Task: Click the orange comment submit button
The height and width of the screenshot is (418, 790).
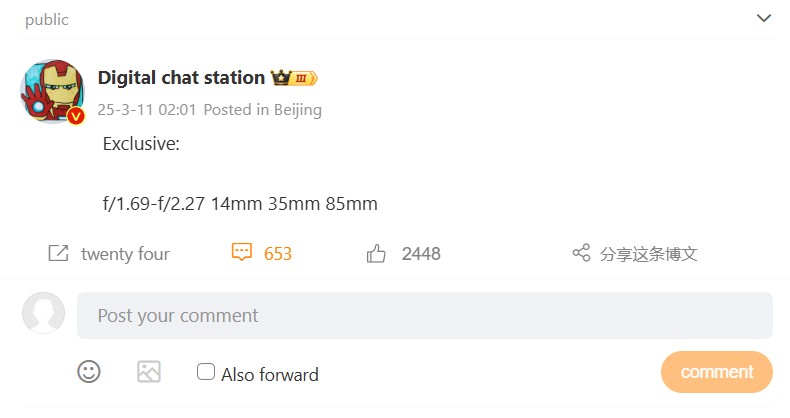Action: click(x=716, y=372)
